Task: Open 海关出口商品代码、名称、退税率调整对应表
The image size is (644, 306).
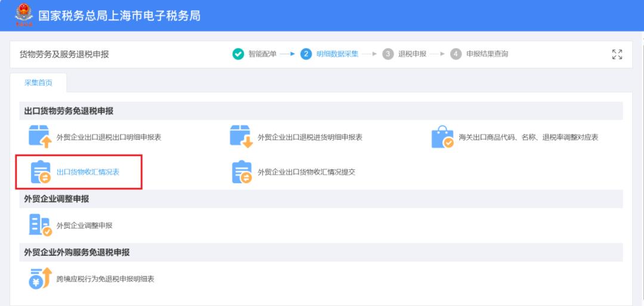Action: click(x=528, y=138)
